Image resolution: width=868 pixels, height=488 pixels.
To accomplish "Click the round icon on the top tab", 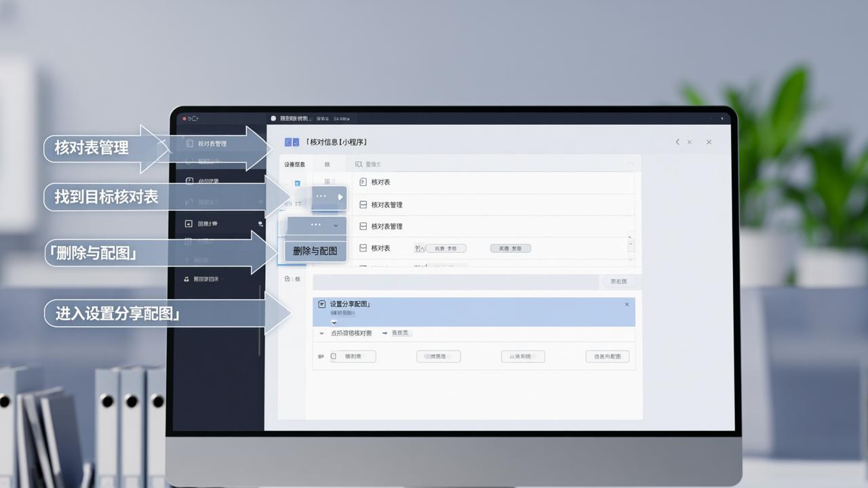I will coord(273,119).
